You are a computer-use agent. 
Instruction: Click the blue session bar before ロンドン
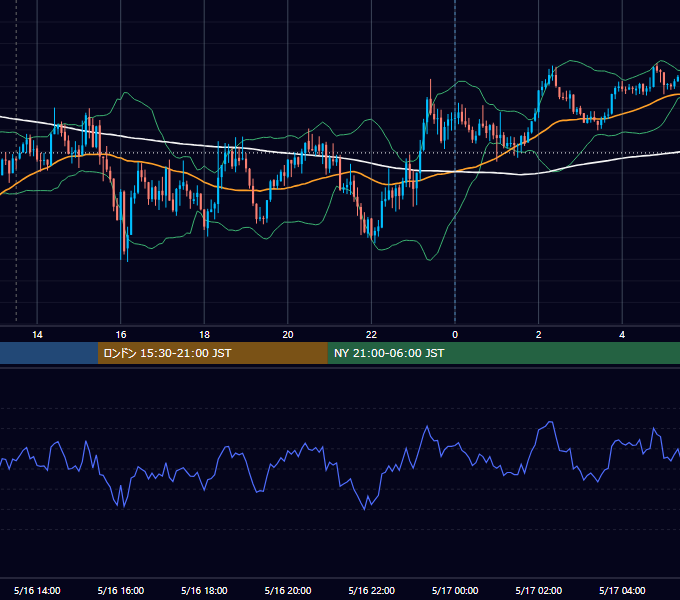[49, 353]
